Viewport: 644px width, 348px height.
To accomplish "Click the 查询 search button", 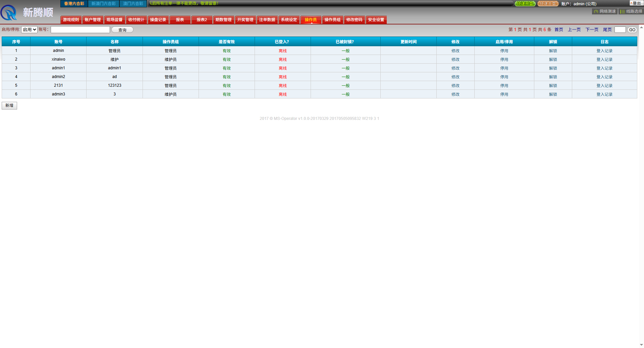I will click(122, 30).
